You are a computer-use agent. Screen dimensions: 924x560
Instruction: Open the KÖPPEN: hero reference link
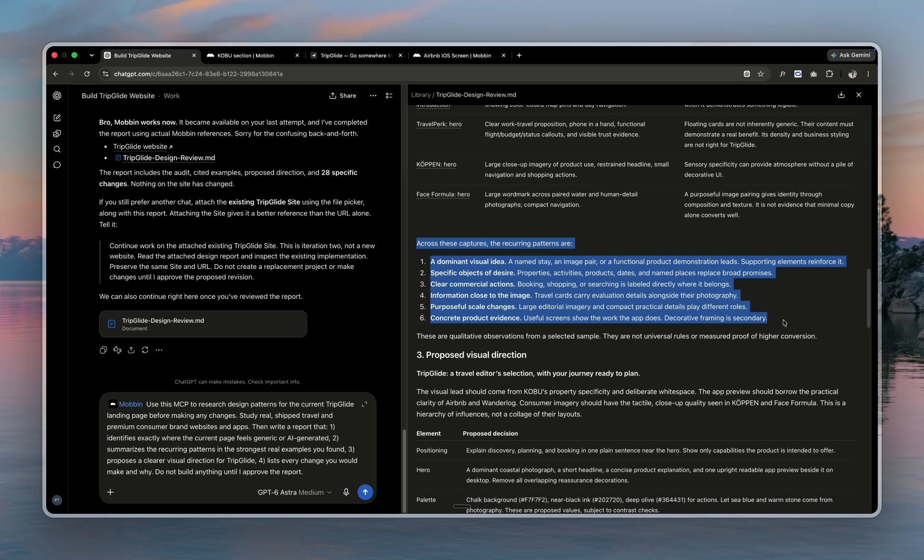tap(436, 165)
